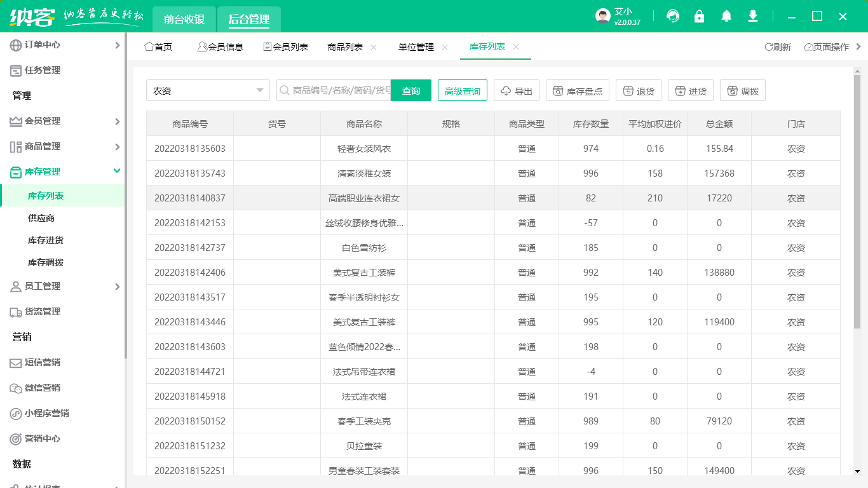The width and height of the screenshot is (868, 488).
Task: Click the 查询 search button
Action: click(411, 90)
